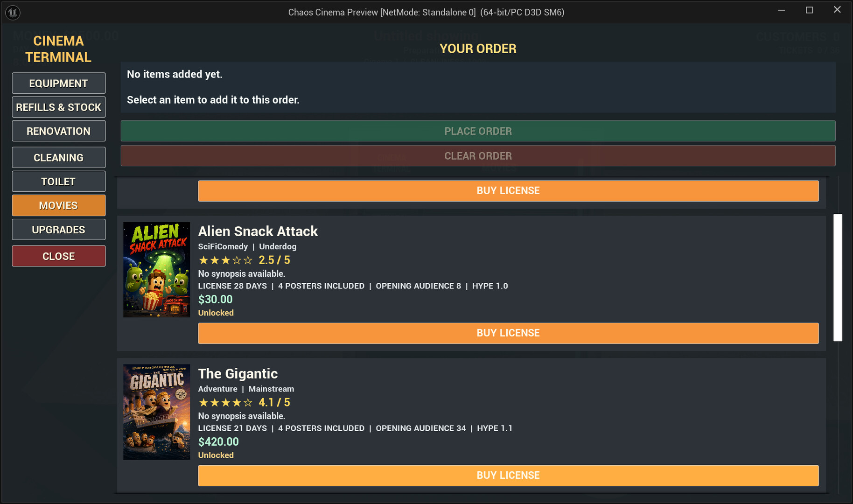Click Unlocked status under Alien Snack Attack
853x504 pixels.
(216, 313)
